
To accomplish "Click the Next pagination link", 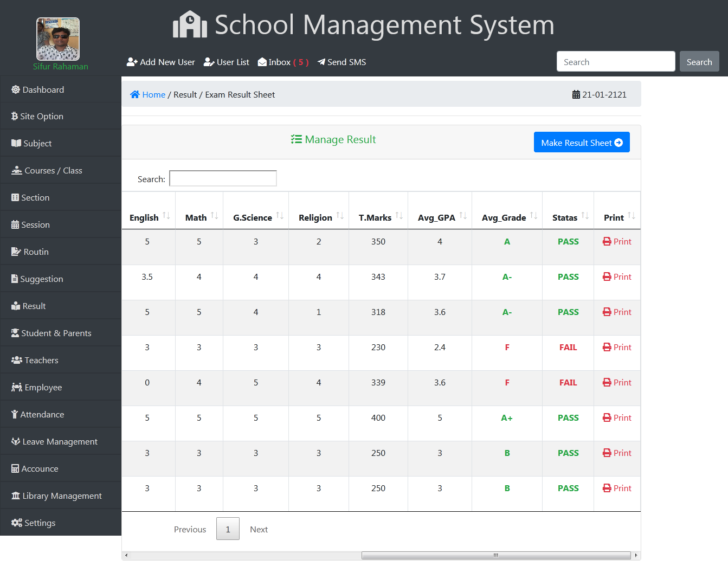I will click(259, 529).
